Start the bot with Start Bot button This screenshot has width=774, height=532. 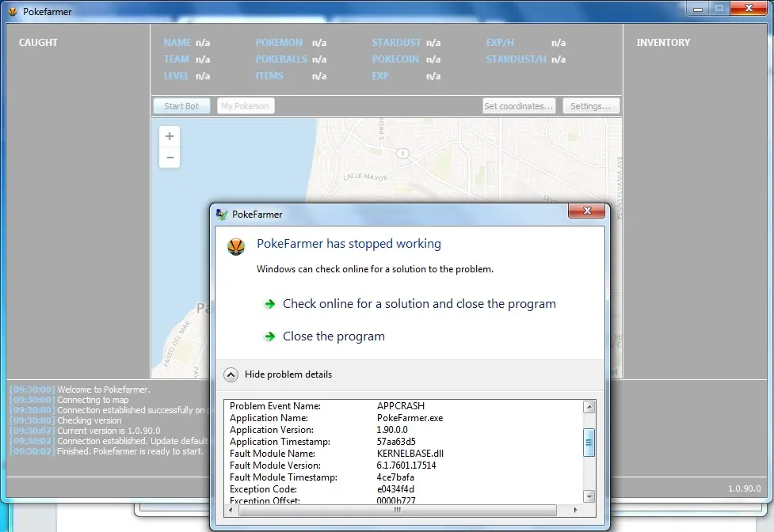click(x=181, y=106)
